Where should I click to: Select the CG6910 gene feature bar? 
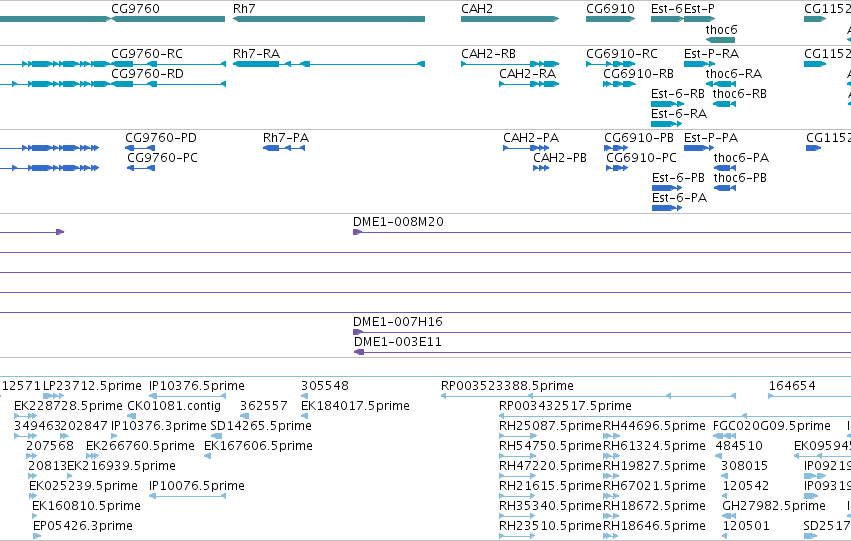click(x=611, y=19)
